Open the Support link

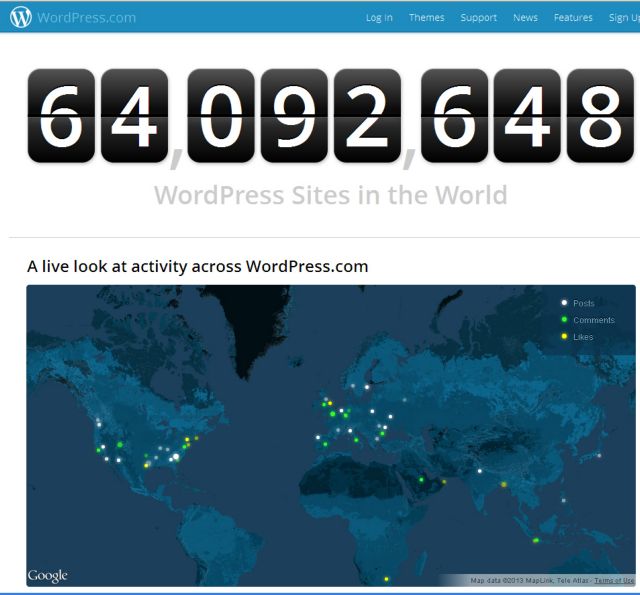tap(479, 18)
